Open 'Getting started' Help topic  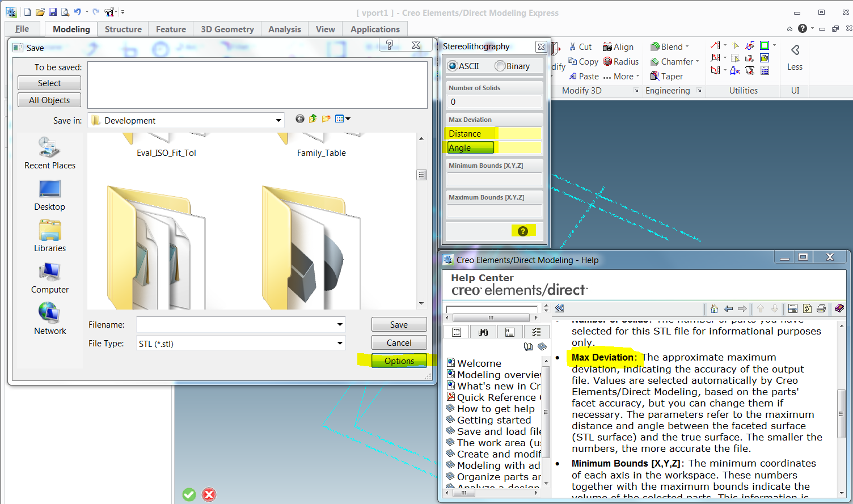[x=494, y=420]
